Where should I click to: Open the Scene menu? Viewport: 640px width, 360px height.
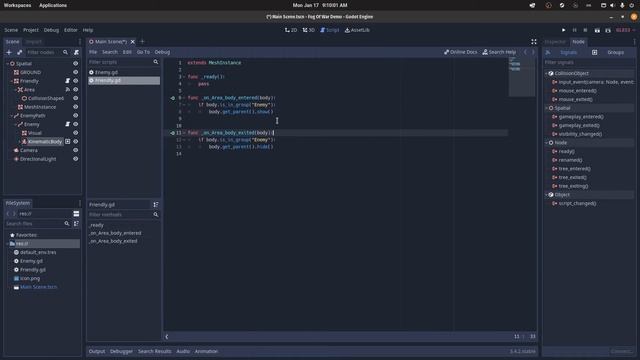[11, 30]
